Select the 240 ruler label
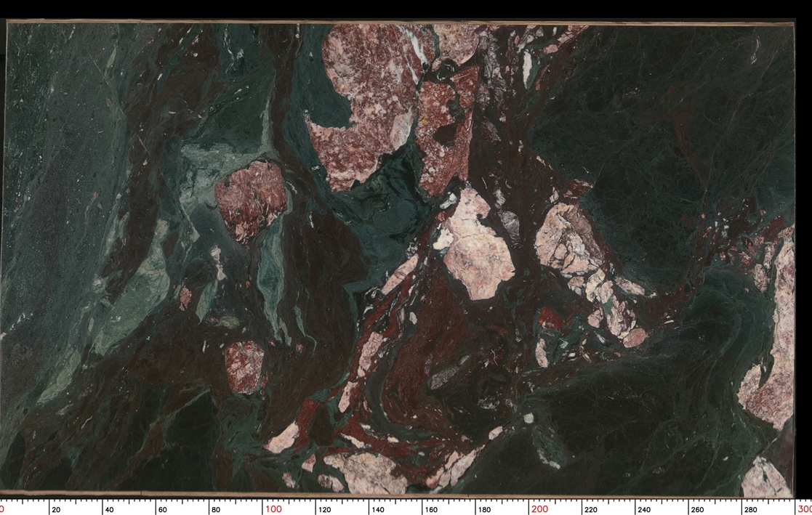This screenshot has width=812, height=515. point(643,509)
